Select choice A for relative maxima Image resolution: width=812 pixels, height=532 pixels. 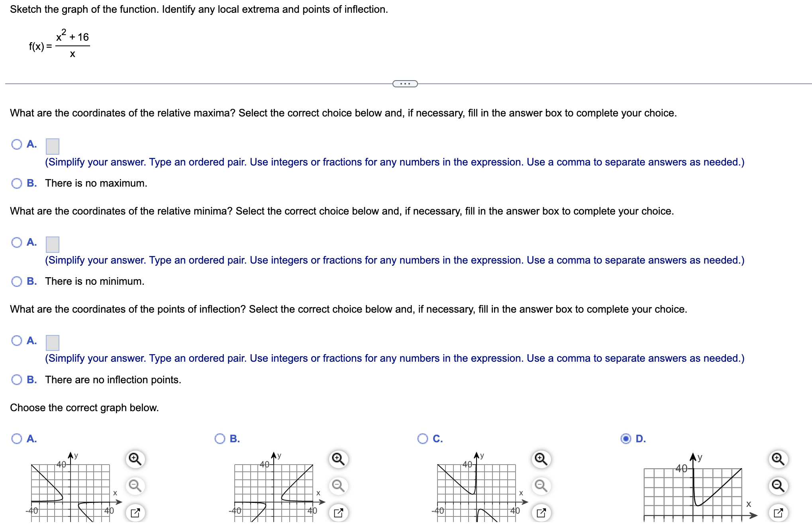17,144
